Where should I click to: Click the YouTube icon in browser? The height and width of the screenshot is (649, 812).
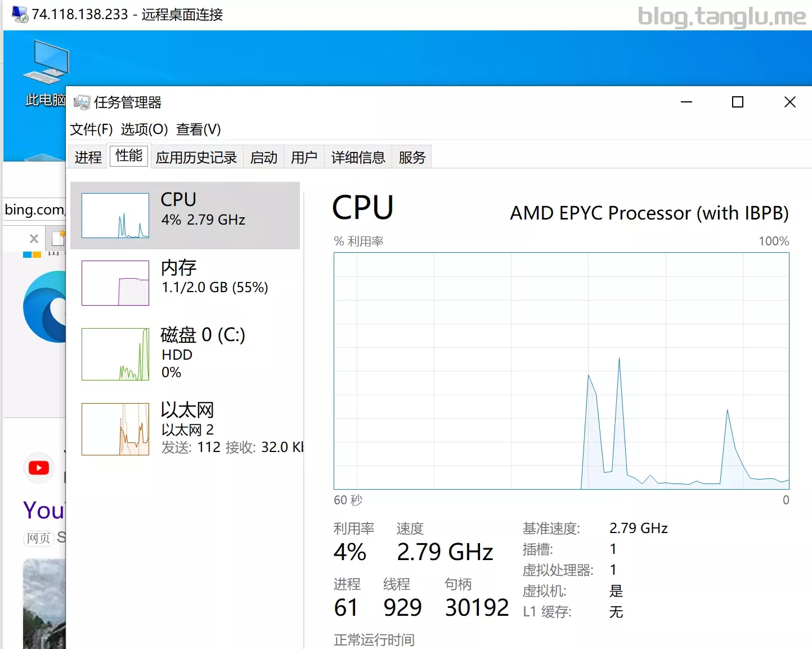pyautogui.click(x=39, y=468)
